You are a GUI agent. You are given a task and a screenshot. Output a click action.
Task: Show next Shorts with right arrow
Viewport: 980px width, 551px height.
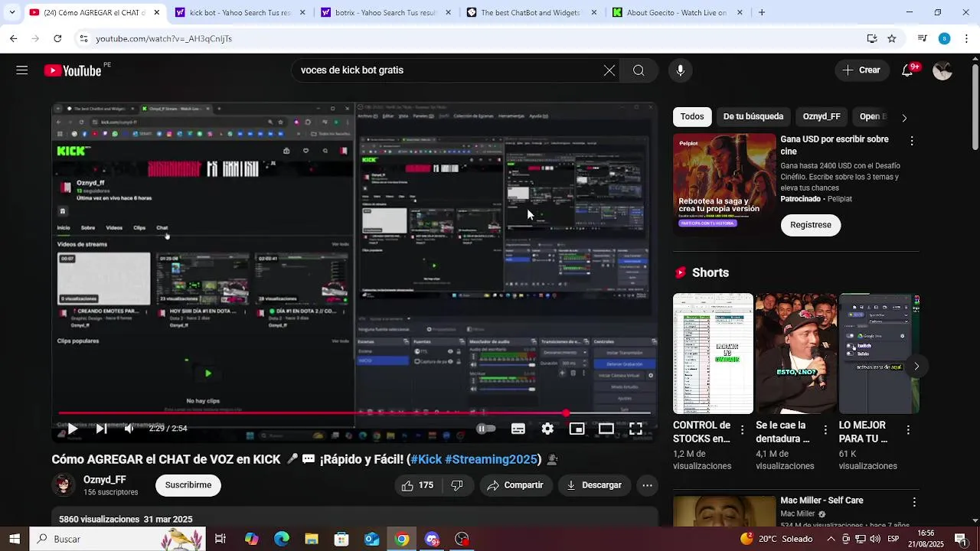(916, 366)
